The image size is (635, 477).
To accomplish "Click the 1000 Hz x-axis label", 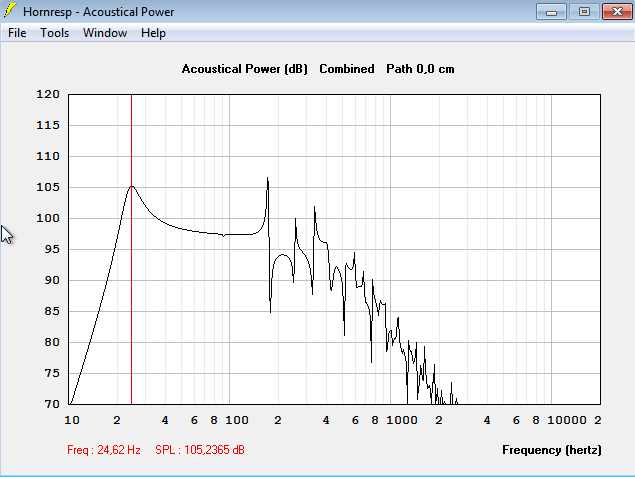I will click(401, 420).
